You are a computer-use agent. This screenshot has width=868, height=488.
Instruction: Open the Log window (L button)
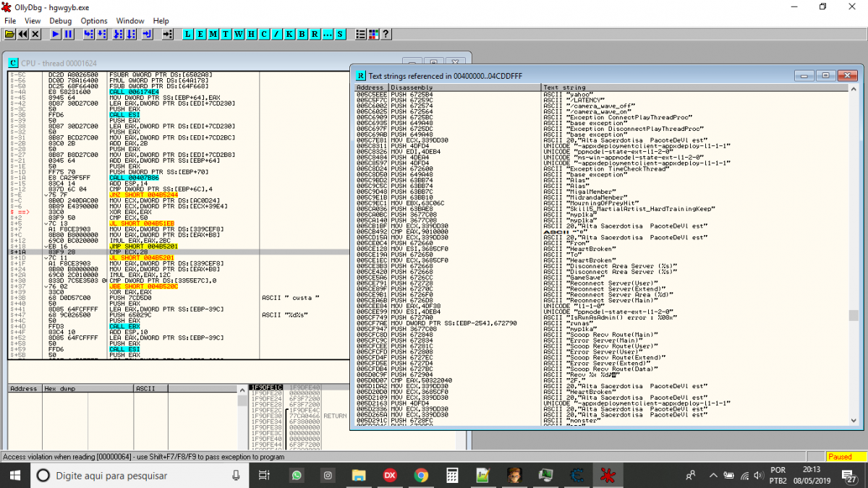coord(187,34)
